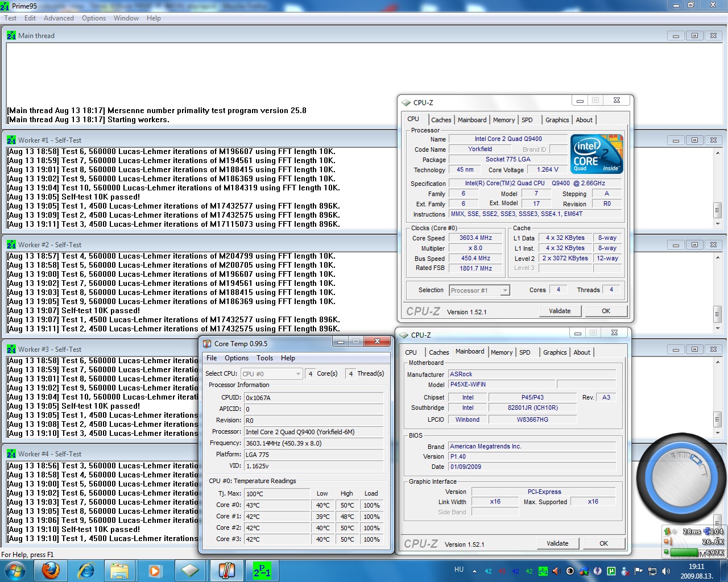This screenshot has width=728, height=582.
Task: Click the Main thread window icon
Action: (11, 35)
